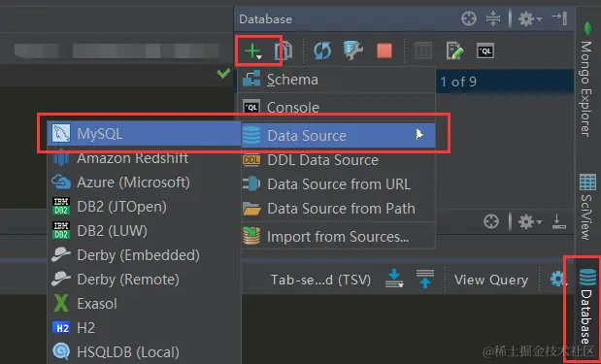Click the View Query button

491,280
